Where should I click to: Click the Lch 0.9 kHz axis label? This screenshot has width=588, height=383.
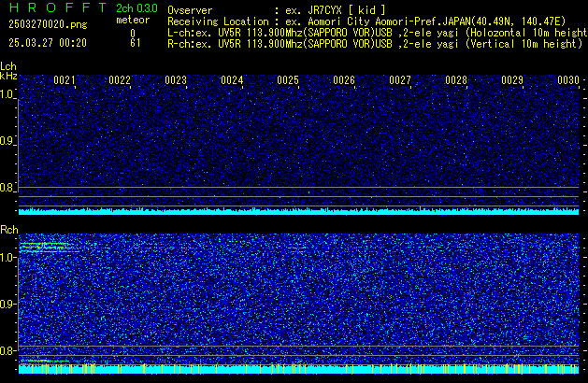point(7,141)
